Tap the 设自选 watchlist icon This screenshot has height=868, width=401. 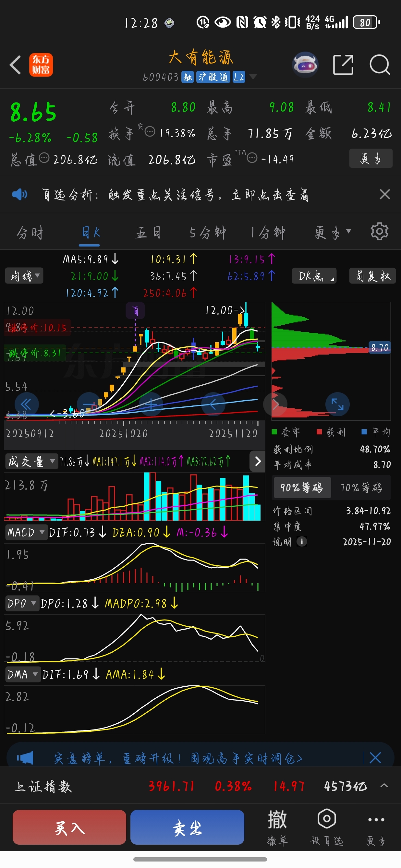pyautogui.click(x=326, y=827)
